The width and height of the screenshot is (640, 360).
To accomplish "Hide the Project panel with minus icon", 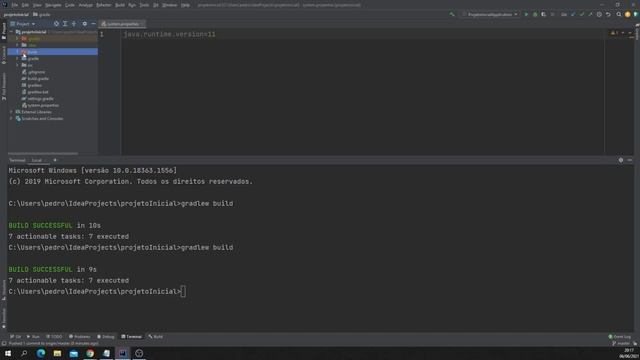I will [x=93, y=24].
